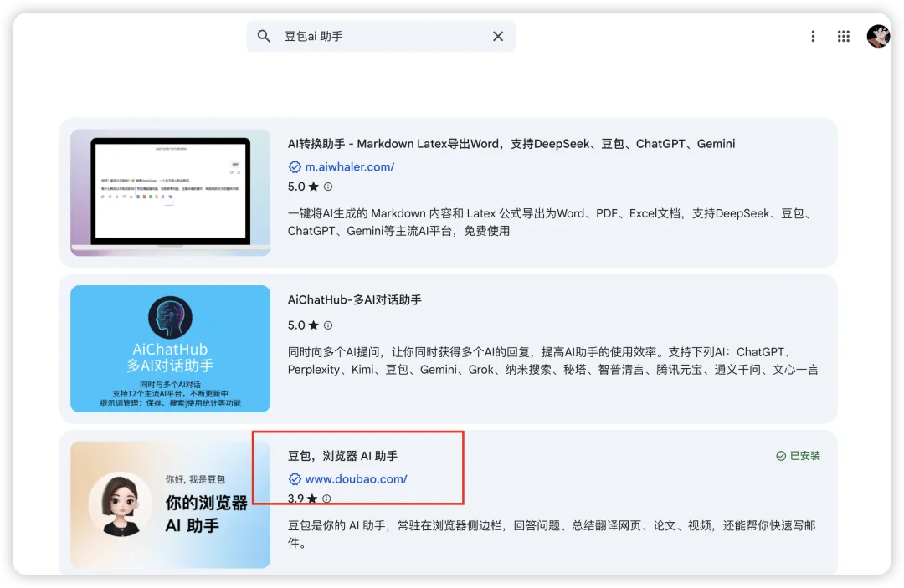Open the 豆包 你的浏览器 AI 助手 thumbnail
The width and height of the screenshot is (904, 588).
click(170, 505)
